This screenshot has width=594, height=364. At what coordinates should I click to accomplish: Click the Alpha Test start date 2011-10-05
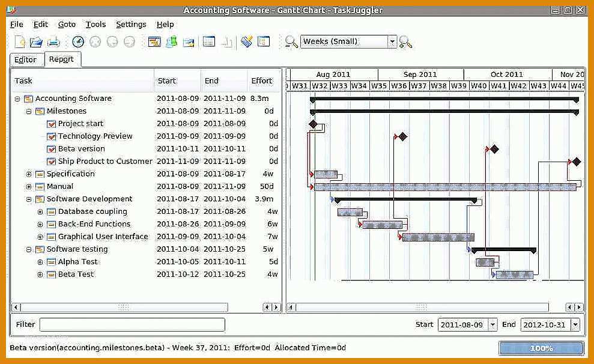click(178, 262)
